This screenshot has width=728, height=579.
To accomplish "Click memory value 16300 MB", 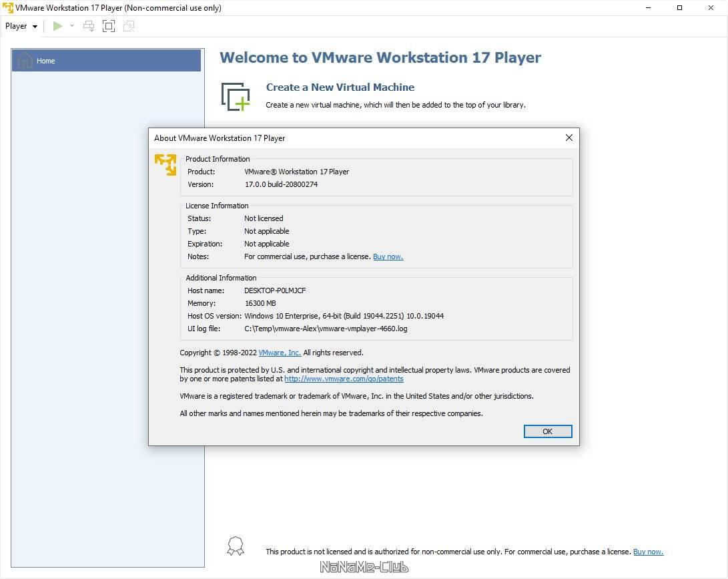I will (x=260, y=303).
